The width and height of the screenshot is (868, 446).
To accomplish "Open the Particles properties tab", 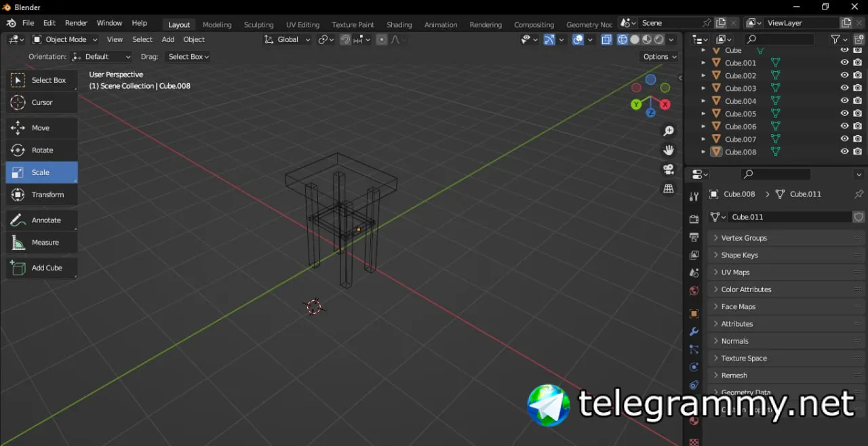I will click(x=694, y=349).
